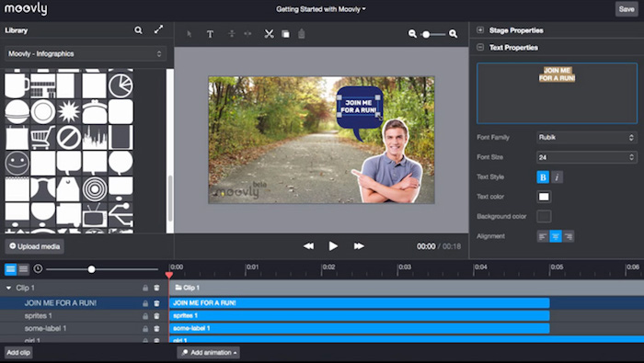644x363 pixels.
Task: Select the shopping cart graphic in the library
Action: pos(42,137)
